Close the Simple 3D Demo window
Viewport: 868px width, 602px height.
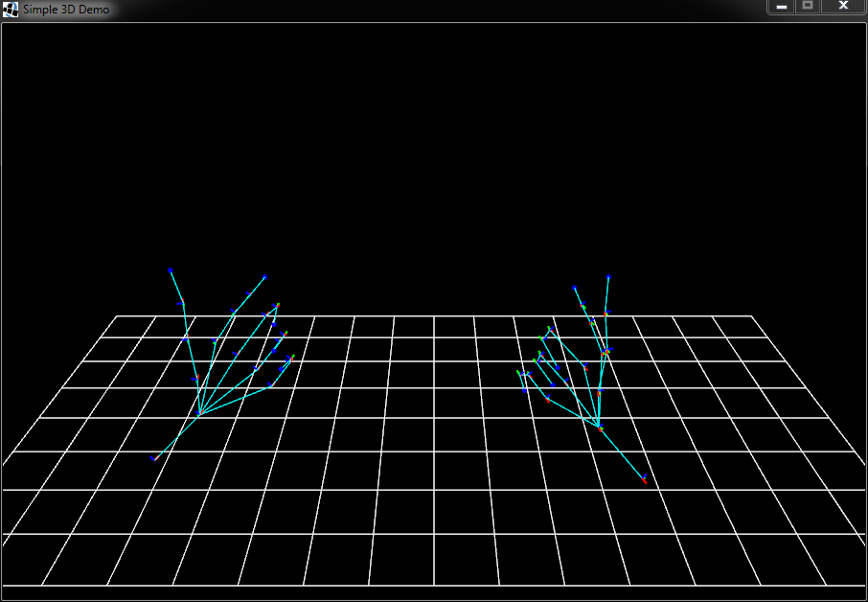(x=843, y=6)
